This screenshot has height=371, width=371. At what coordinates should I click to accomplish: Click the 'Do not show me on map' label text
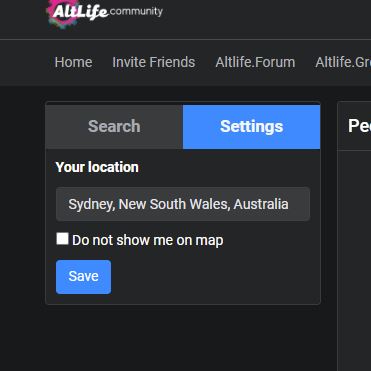coord(148,240)
